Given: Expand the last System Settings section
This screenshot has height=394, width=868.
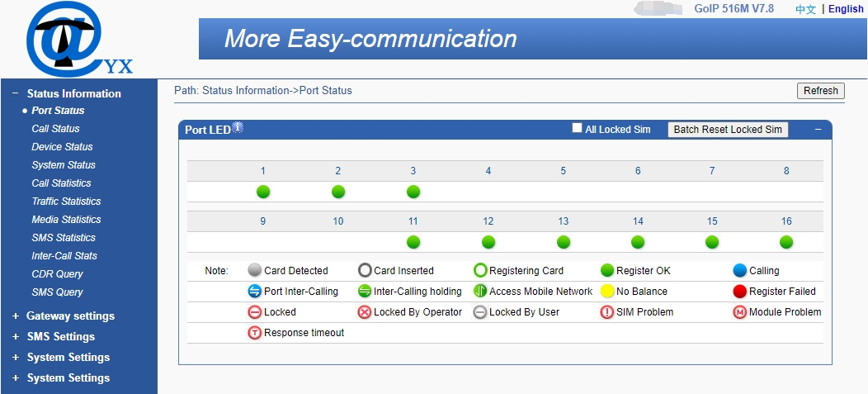Looking at the screenshot, I should [16, 378].
